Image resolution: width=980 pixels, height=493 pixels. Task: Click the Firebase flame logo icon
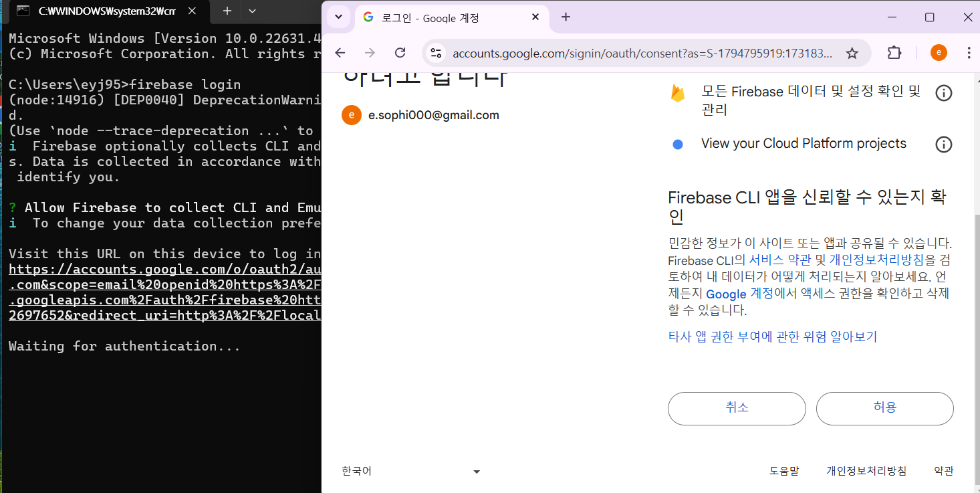tap(678, 93)
